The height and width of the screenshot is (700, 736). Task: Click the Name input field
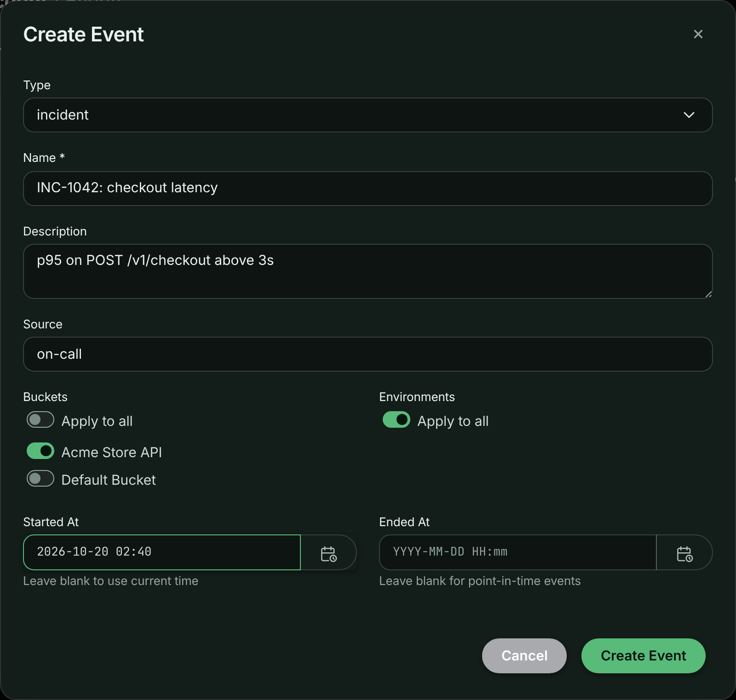pos(368,189)
